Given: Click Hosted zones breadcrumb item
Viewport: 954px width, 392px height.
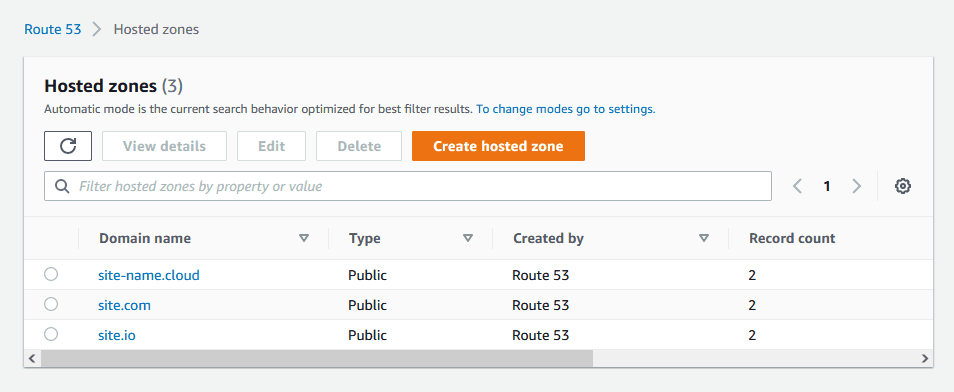Looking at the screenshot, I should point(156,29).
